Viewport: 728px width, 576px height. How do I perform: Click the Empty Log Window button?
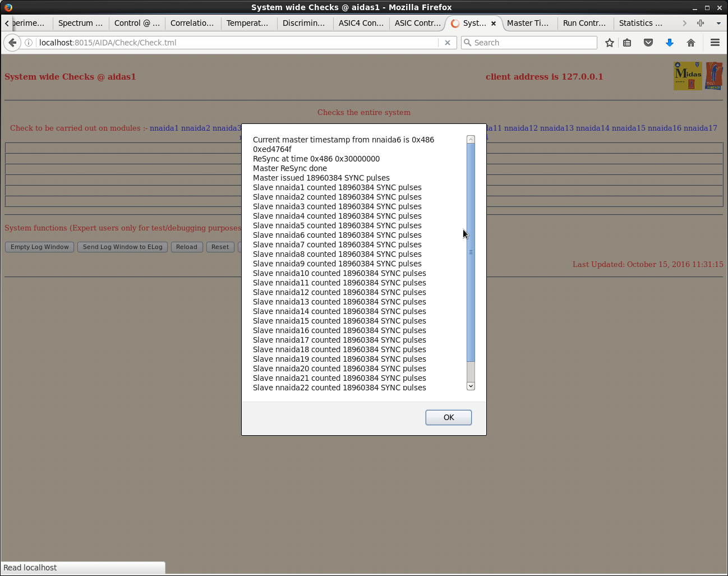(x=40, y=247)
